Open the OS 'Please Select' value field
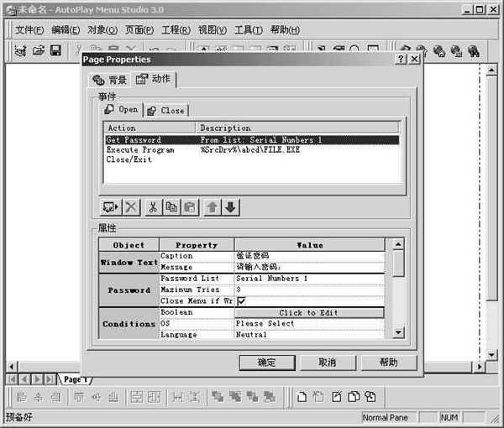Viewport: 504px width, 428px height. (309, 323)
